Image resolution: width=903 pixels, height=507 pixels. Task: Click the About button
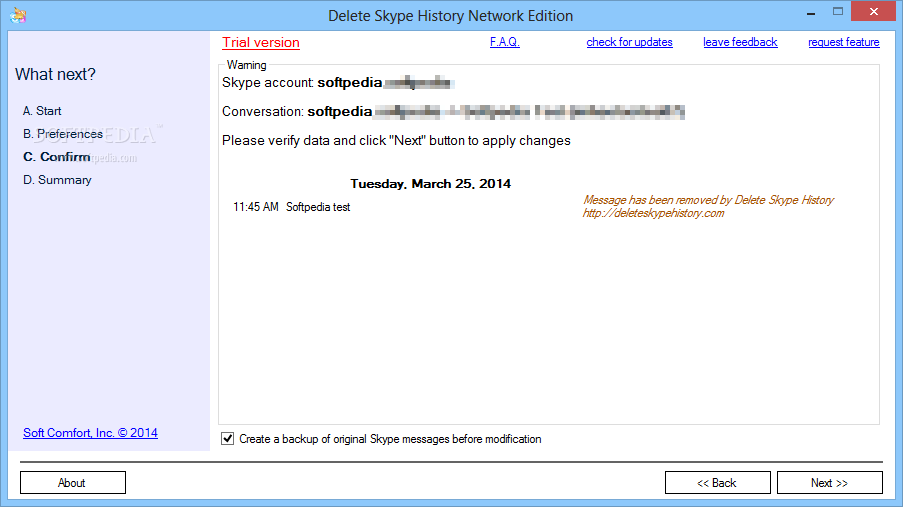pos(73,483)
